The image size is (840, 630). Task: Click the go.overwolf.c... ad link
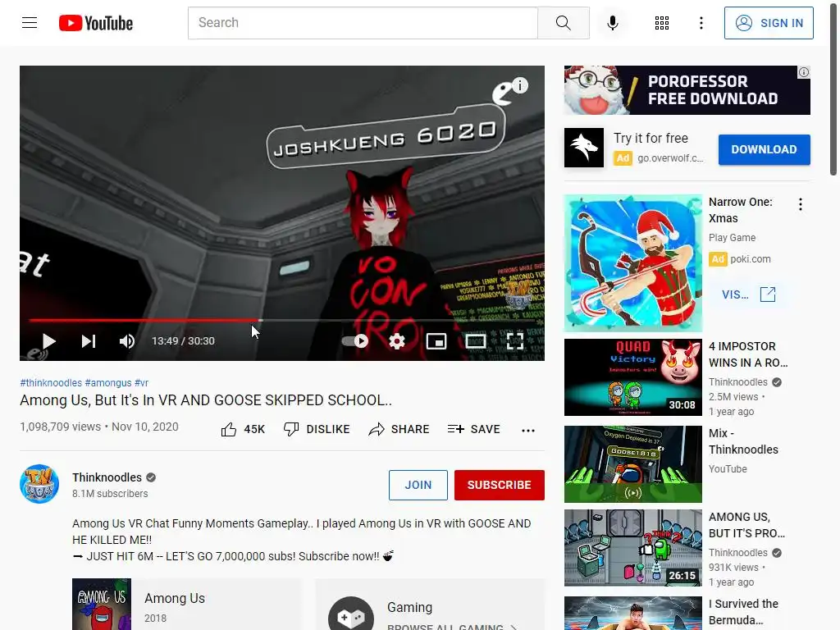tap(669, 158)
